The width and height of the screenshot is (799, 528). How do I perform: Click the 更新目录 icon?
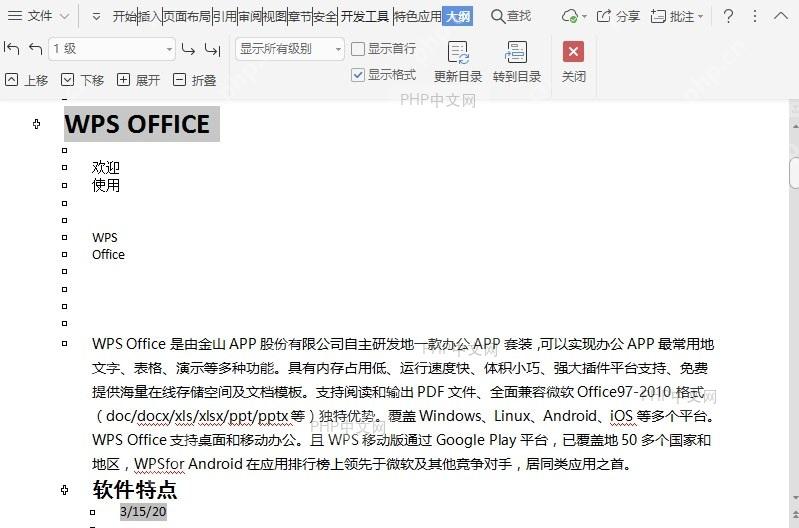(458, 52)
